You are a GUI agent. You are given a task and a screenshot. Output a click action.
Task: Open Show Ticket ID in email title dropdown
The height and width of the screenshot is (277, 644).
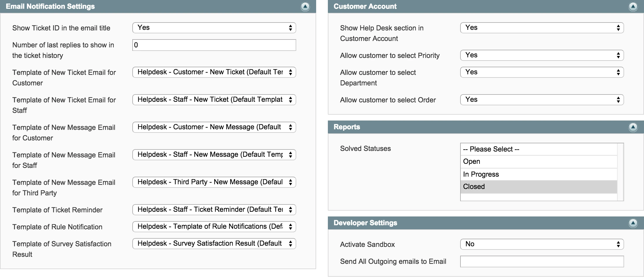pyautogui.click(x=214, y=28)
